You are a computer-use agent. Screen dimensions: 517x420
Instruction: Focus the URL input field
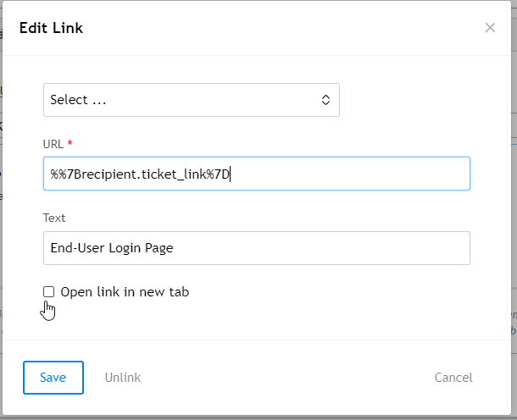tap(339, 174)
